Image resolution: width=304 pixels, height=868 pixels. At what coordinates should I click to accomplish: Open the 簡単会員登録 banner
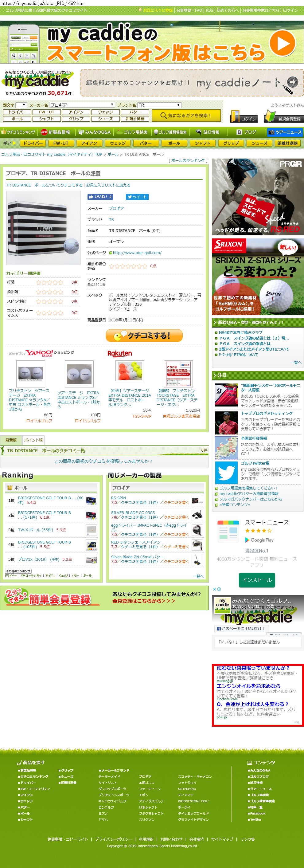click(104, 598)
